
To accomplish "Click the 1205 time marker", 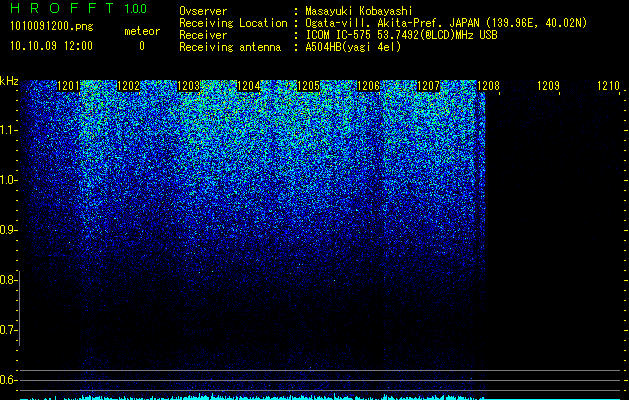I will click(x=308, y=86).
